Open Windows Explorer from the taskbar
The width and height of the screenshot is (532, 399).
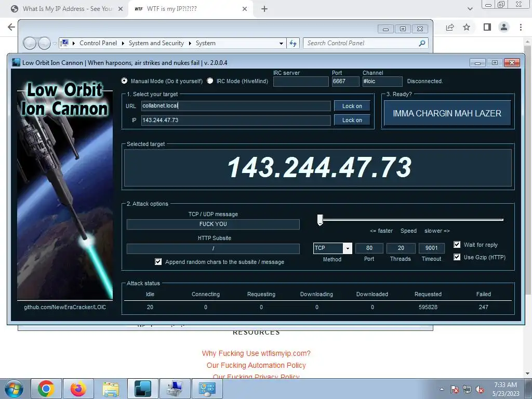click(111, 389)
